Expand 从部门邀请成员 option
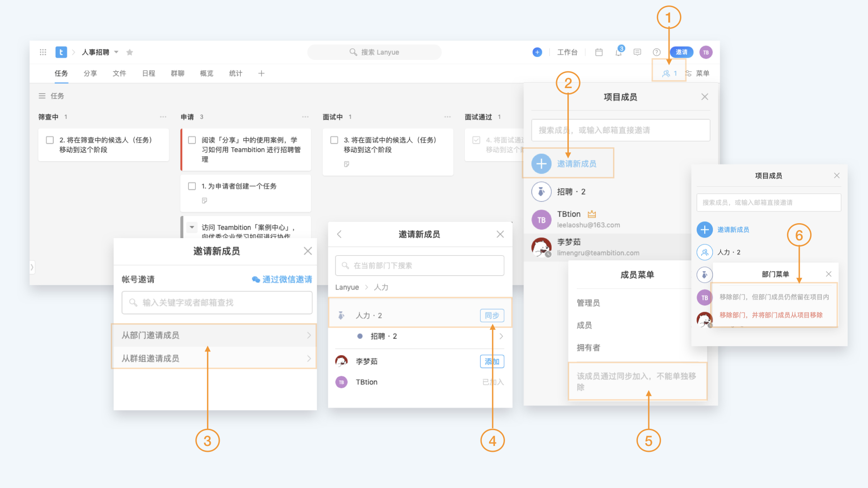 215,335
